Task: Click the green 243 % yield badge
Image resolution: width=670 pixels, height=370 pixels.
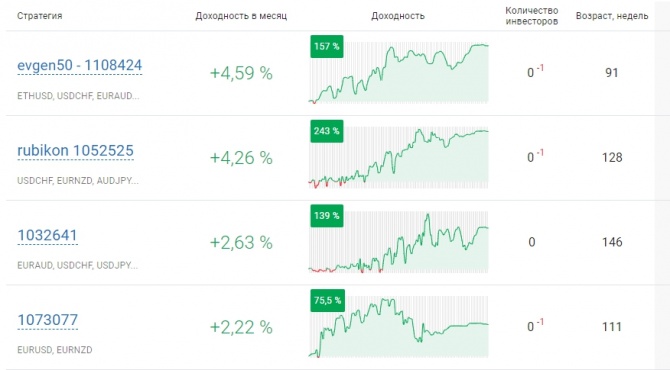Action: coord(327,131)
